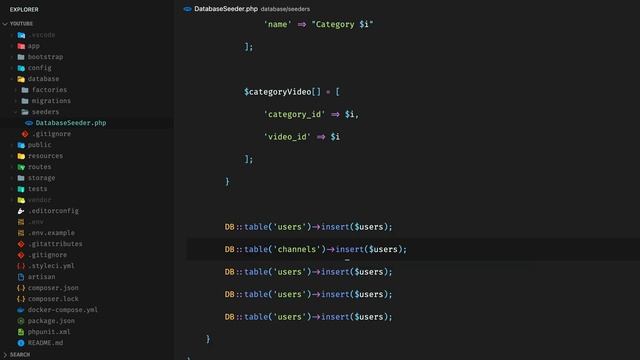This screenshot has width=640, height=360.
Task: Collapse the database folder chevron
Action: [x=12, y=79]
